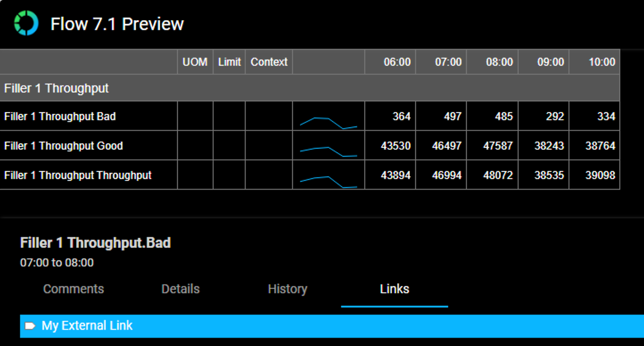Select the 334 value cell
The width and height of the screenshot is (644, 346).
[x=594, y=116]
